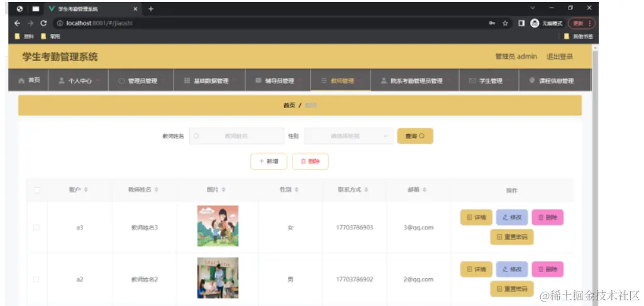
Task: Click 修改 for teacher a3
Action: [x=512, y=217]
